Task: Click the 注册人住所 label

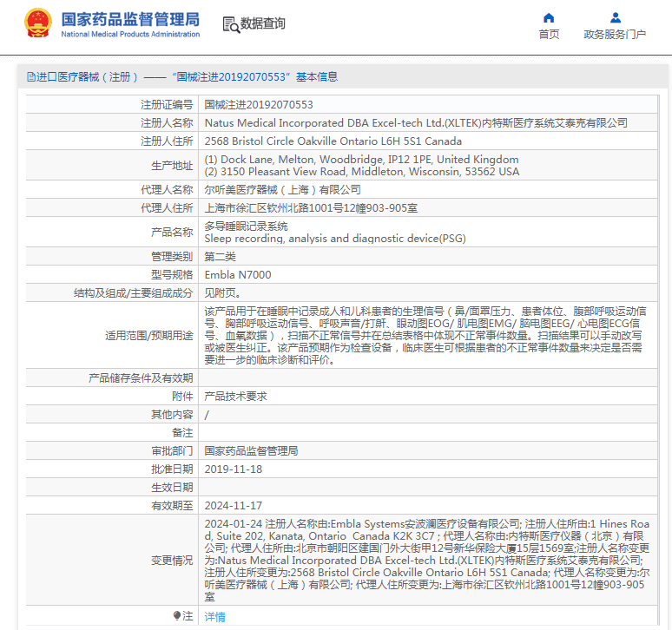Action: tap(167, 141)
